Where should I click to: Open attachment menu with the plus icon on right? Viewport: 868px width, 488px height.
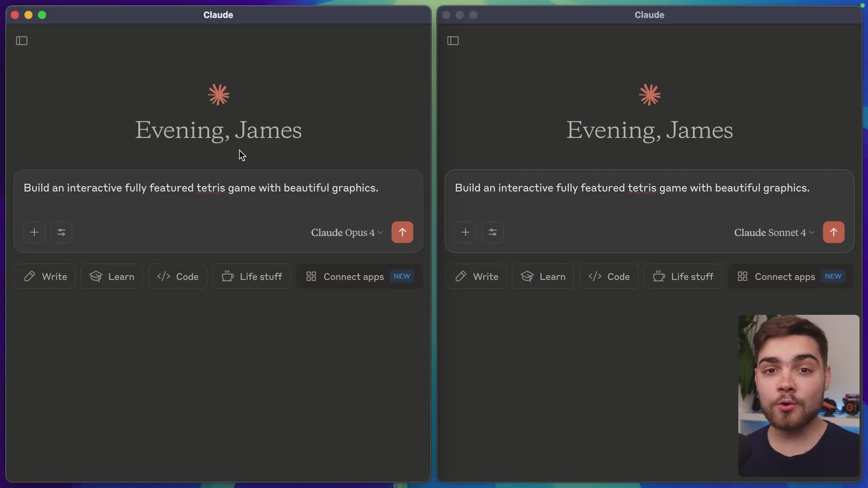[466, 232]
